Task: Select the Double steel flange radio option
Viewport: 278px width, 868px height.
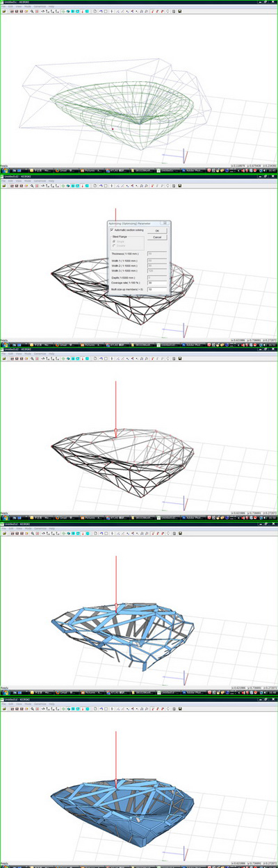Action: (113, 245)
